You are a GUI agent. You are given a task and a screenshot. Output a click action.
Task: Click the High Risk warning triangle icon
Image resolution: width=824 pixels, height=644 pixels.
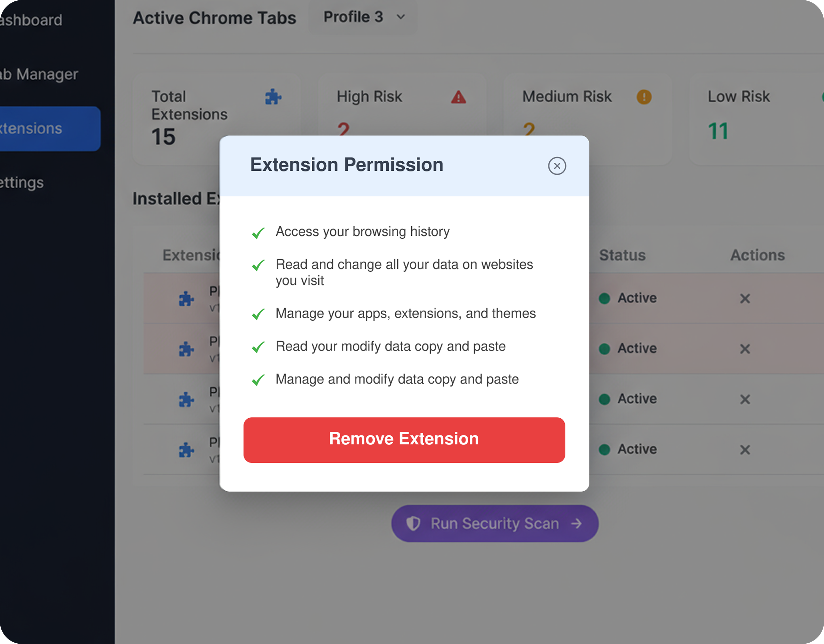point(458,97)
